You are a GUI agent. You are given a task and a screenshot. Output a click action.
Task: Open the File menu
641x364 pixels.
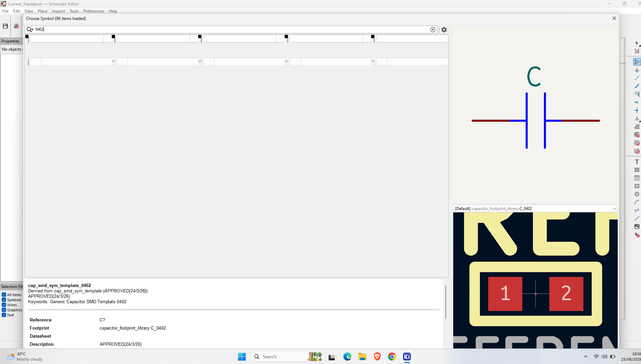[x=5, y=11]
